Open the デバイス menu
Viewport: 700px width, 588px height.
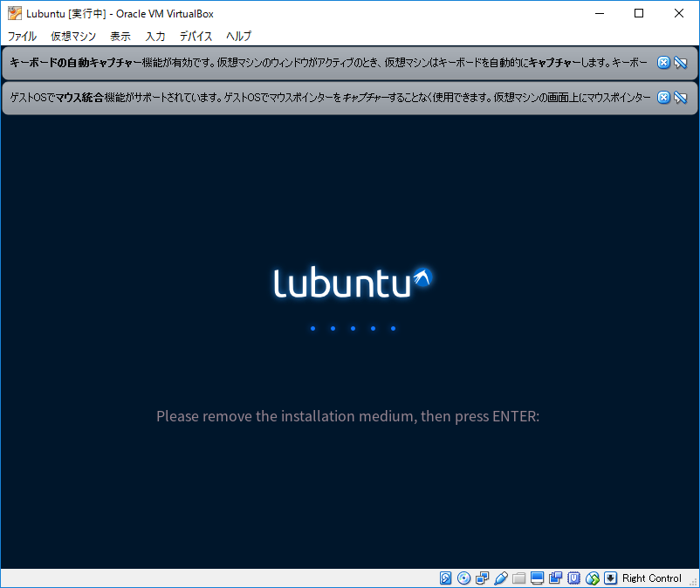(196, 36)
